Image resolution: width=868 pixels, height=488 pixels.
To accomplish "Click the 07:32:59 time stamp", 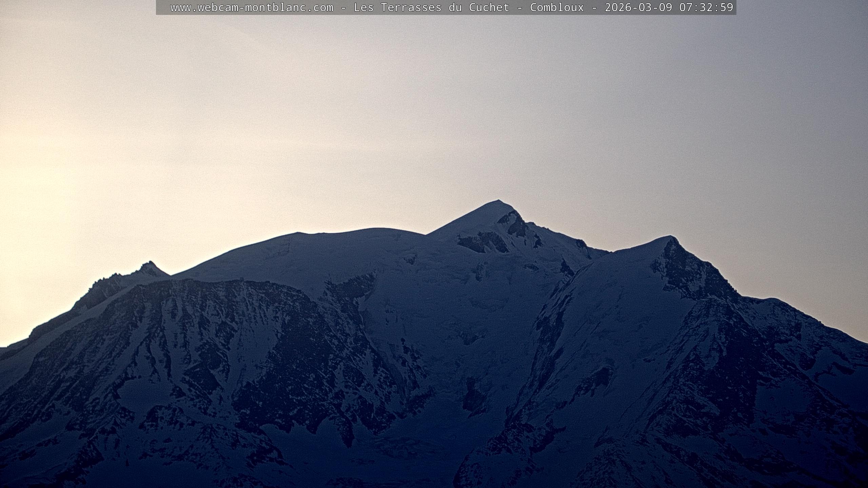I will point(706,7).
